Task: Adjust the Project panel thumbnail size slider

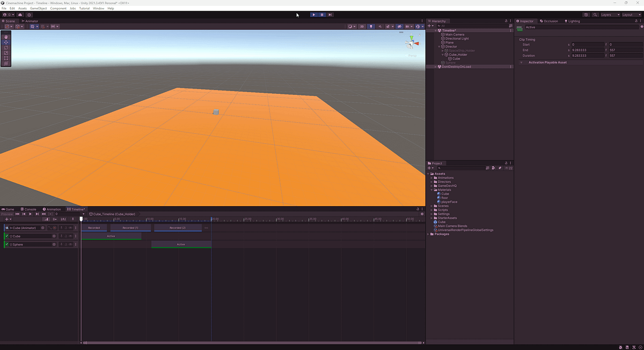Action: (507, 167)
